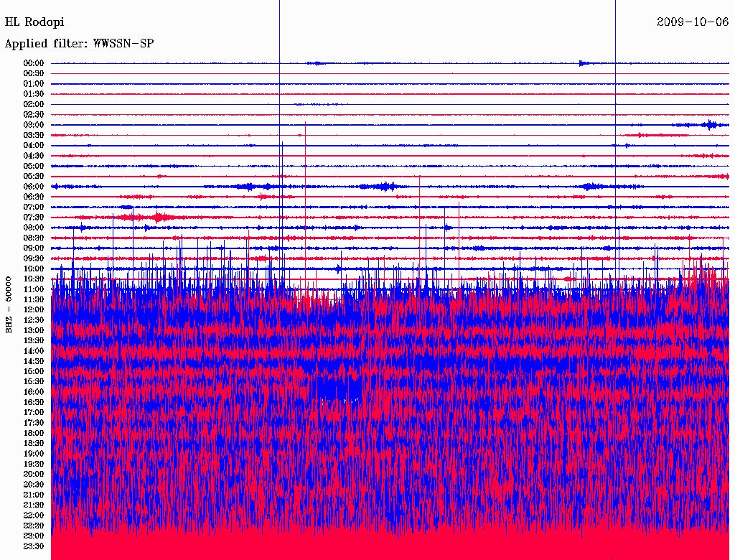This screenshot has width=735, height=560.
Task: Select the 02:30 time label
Action: pos(34,115)
